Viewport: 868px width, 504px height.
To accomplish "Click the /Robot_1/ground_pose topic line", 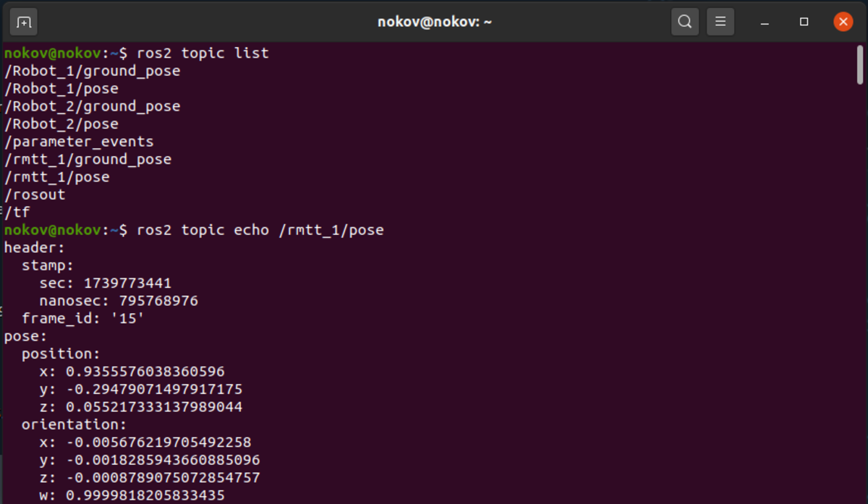I will click(x=92, y=72).
